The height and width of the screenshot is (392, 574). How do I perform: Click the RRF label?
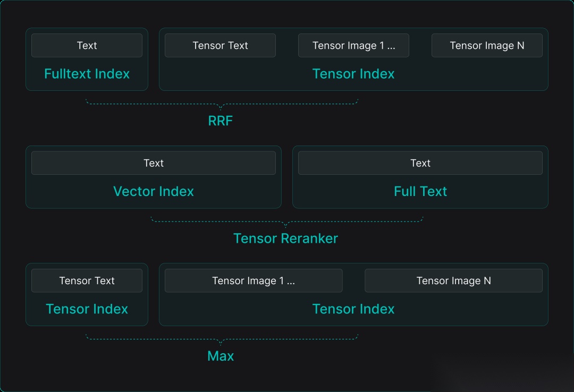click(221, 121)
